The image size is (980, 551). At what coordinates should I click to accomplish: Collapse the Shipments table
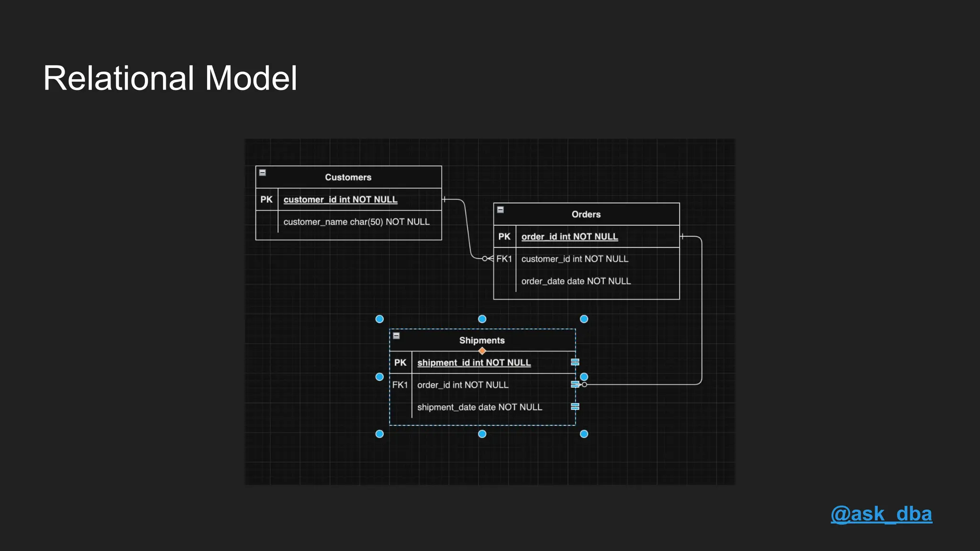tap(396, 336)
